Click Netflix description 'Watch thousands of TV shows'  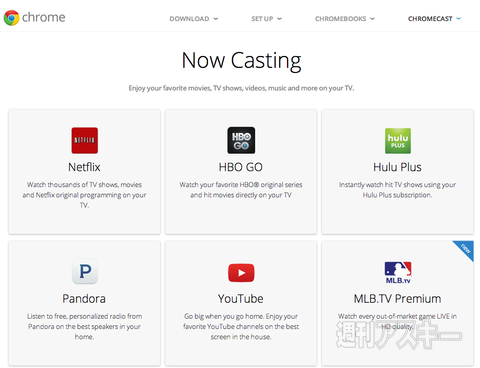pos(84,195)
